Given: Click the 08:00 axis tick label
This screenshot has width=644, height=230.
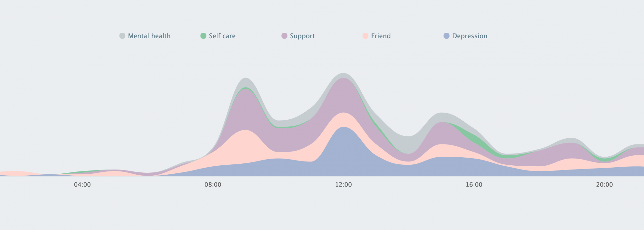Looking at the screenshot, I should (213, 185).
